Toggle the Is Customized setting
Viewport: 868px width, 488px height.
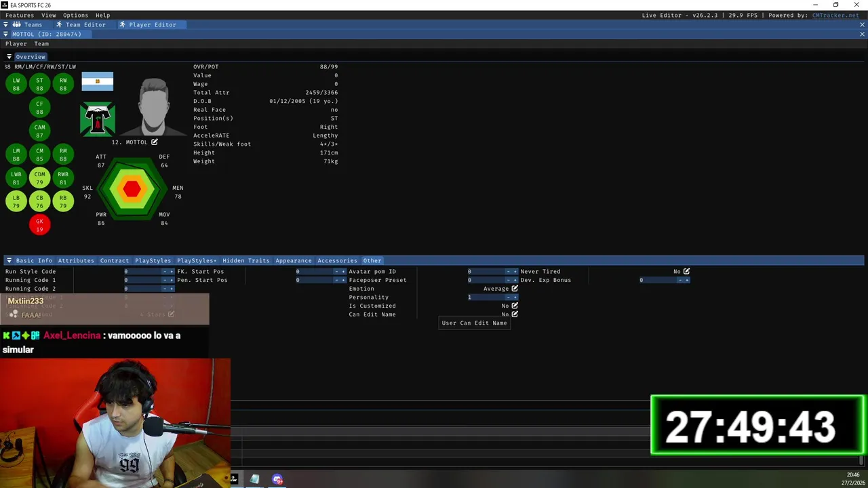point(515,306)
